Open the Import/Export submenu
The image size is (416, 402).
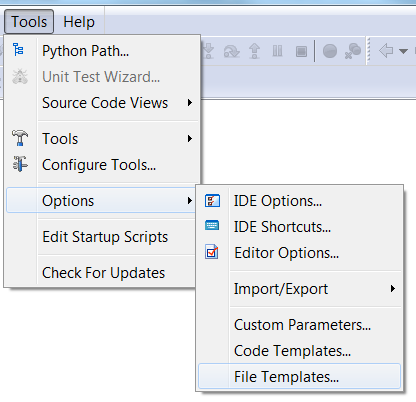pyautogui.click(x=300, y=289)
